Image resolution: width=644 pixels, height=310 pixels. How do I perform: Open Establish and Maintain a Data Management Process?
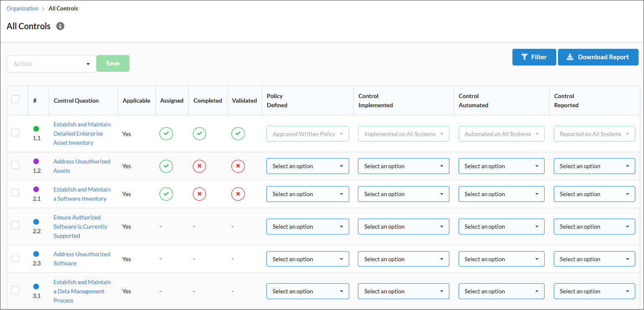(x=82, y=291)
